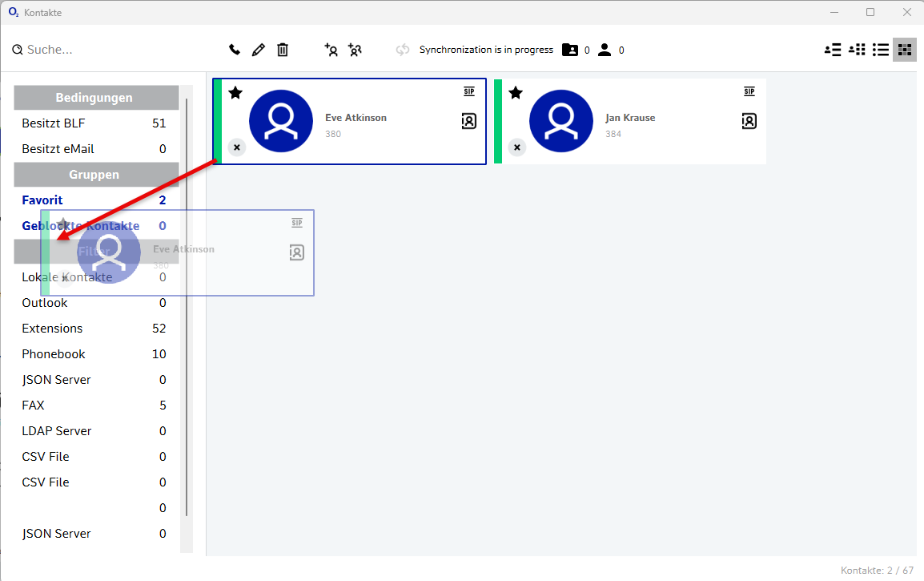This screenshot has height=581, width=924.
Task: Select the Favorit group in sidebar
Action: tap(42, 200)
